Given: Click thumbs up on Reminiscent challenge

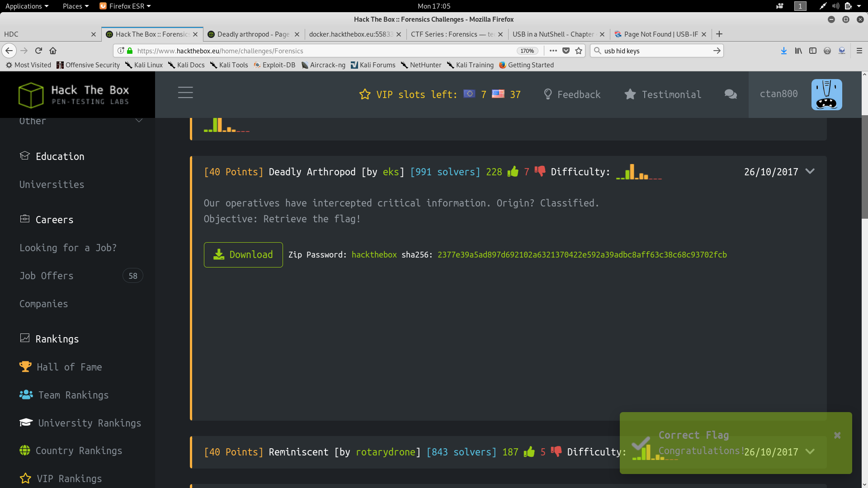Looking at the screenshot, I should click(529, 451).
